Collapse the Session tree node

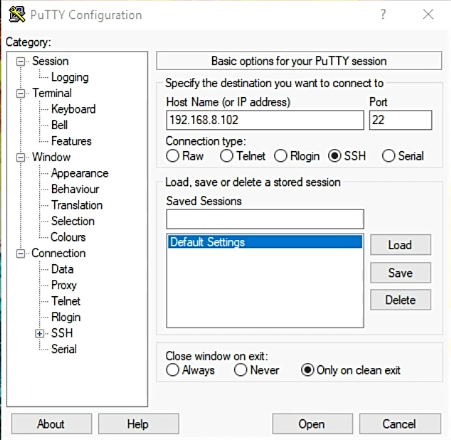pos(21,61)
